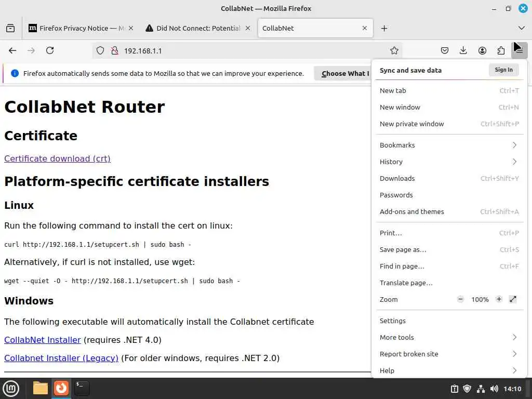The width and height of the screenshot is (532, 399).
Task: Click the insecure connection padlock icon
Action: [115, 50]
